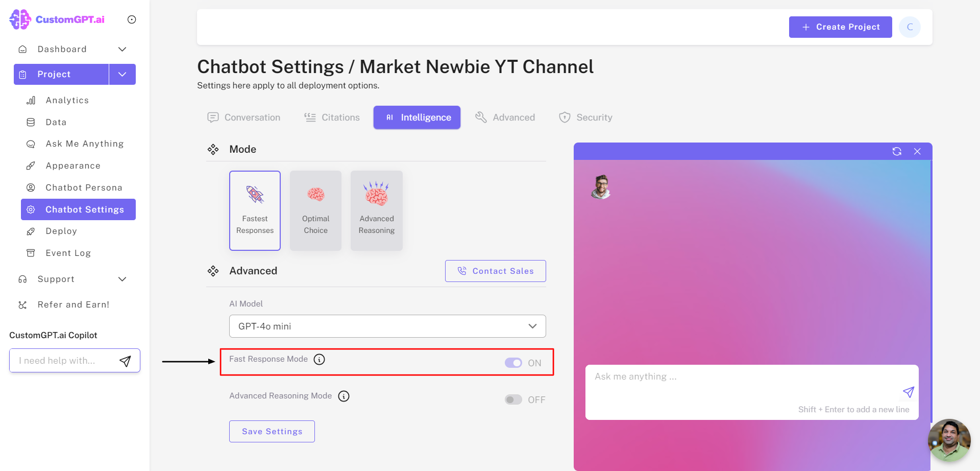Expand the Support chevron
This screenshot has height=471, width=980.
(x=122, y=279)
